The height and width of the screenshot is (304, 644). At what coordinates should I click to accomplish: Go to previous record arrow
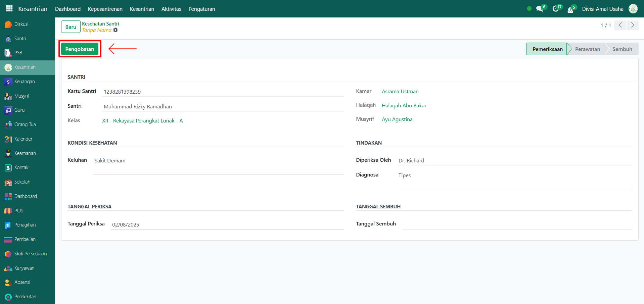(620, 25)
